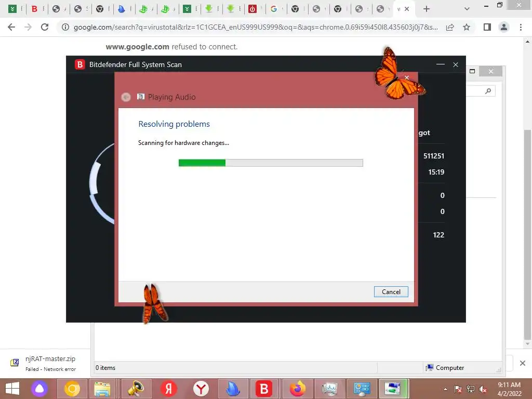Click the page vertical scrollbar thumb
The width and height of the screenshot is (532, 399).
pos(527,234)
